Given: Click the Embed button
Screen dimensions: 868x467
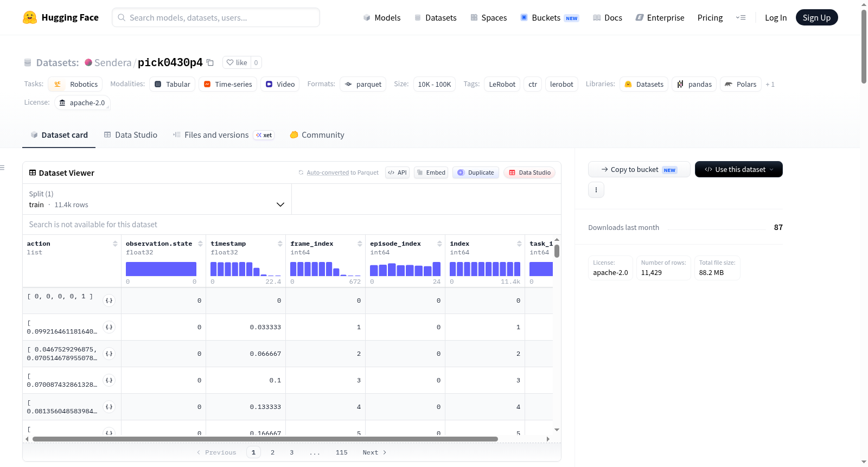Looking at the screenshot, I should point(431,172).
